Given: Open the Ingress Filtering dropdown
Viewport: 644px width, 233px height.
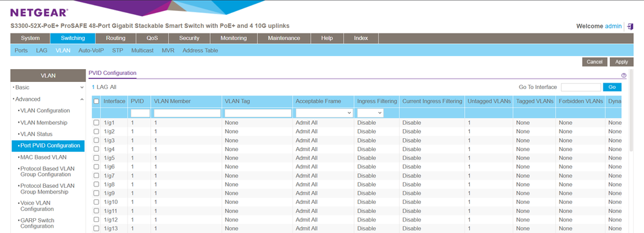Looking at the screenshot, I should (370, 112).
